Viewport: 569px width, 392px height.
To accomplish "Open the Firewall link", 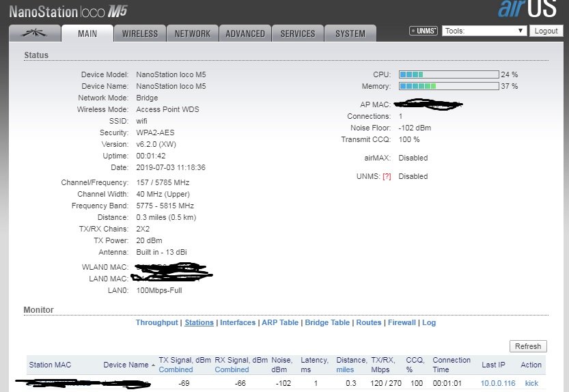I will click(x=402, y=322).
